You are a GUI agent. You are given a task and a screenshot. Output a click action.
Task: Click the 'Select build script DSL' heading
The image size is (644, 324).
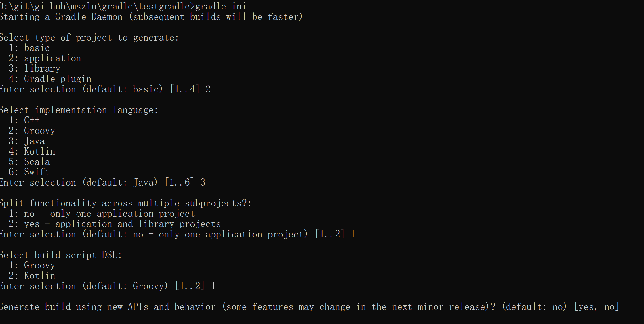61,255
